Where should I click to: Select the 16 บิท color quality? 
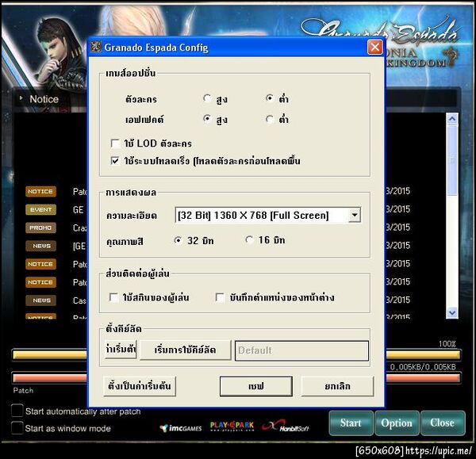[x=249, y=240]
